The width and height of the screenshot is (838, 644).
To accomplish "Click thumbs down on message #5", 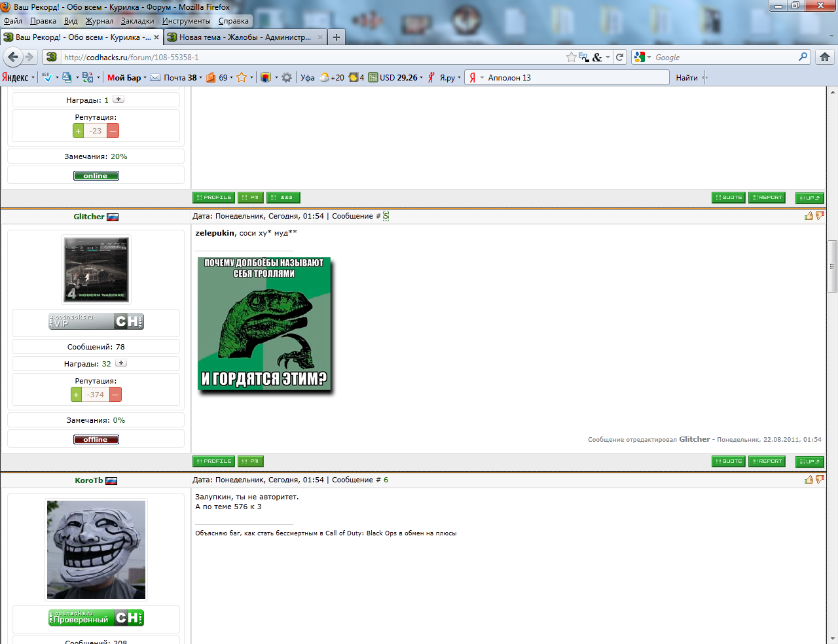I will coord(820,215).
